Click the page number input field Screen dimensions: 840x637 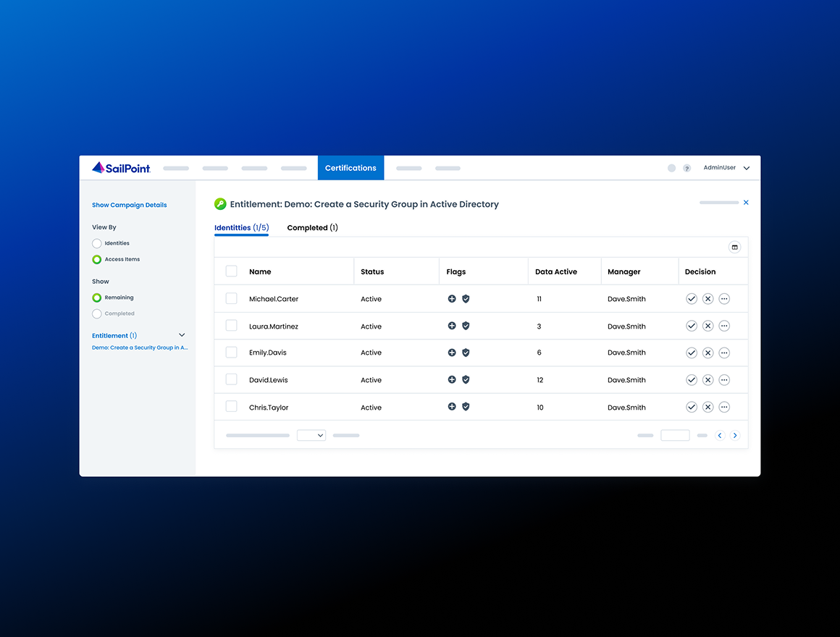coord(675,435)
